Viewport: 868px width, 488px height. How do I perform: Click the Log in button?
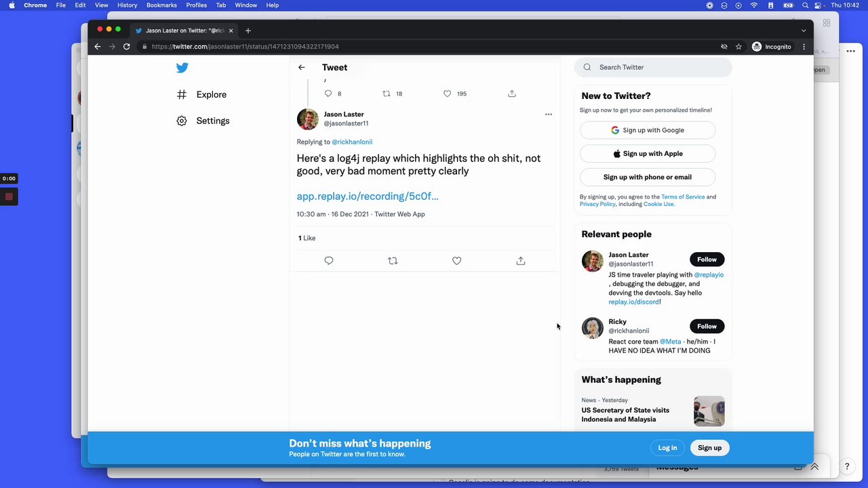pos(667,447)
